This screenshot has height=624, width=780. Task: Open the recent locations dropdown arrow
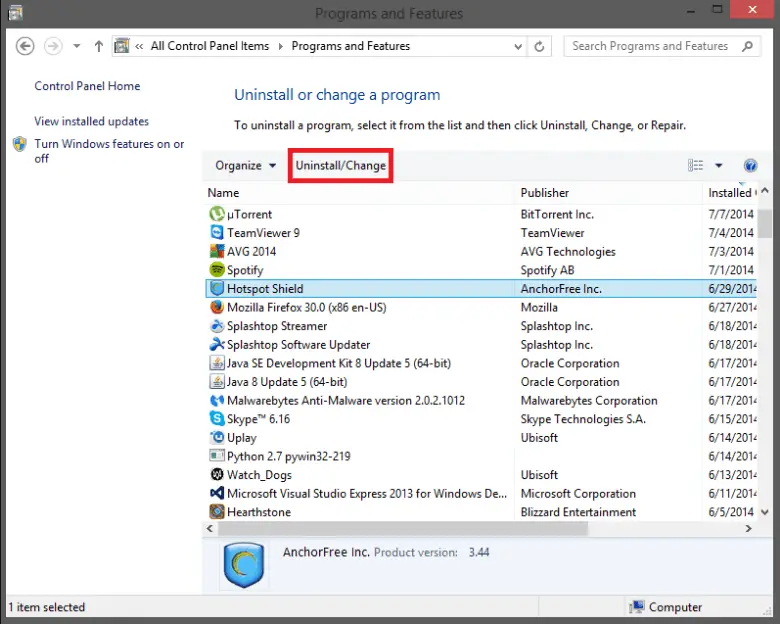point(77,46)
